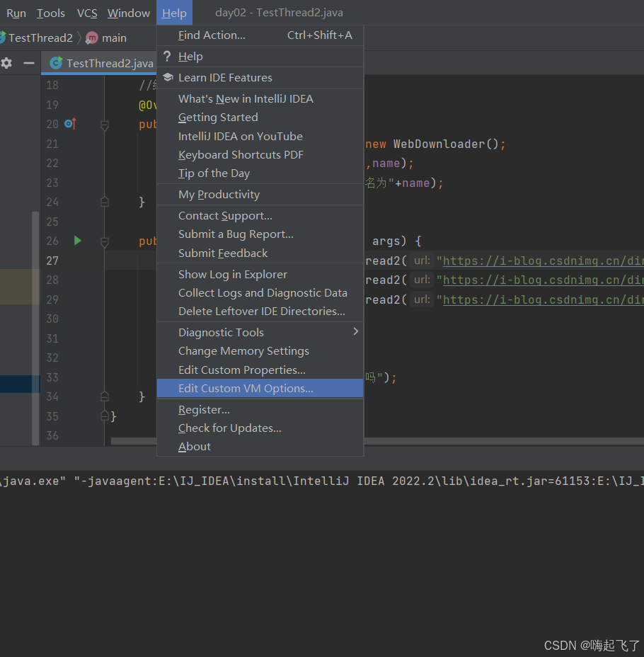The image size is (644, 657).
Task: Click the project panel settings gear icon
Action: [x=6, y=63]
